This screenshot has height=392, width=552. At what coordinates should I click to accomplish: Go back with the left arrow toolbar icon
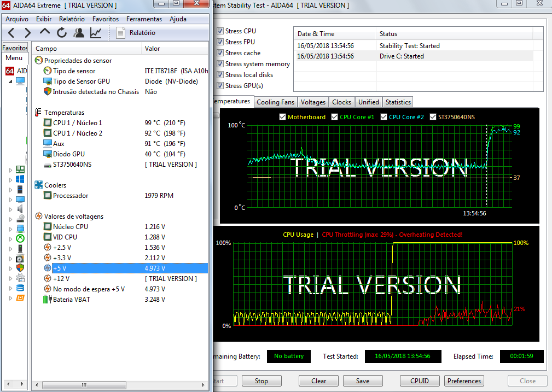pyautogui.click(x=11, y=33)
